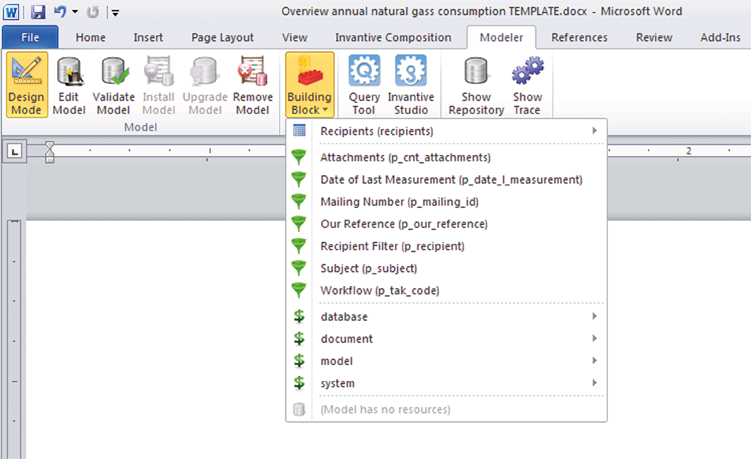751x459 pixels.
Task: Click dollar icon beside model
Action: [x=299, y=361]
